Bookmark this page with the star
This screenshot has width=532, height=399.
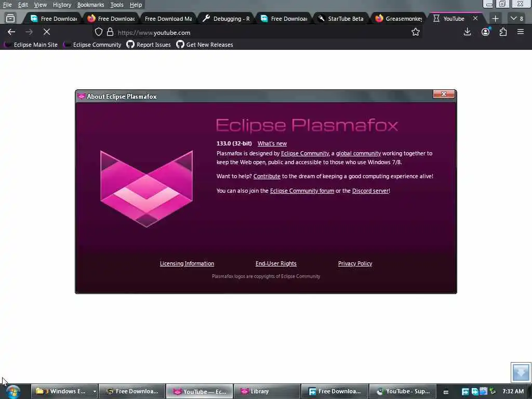(415, 32)
